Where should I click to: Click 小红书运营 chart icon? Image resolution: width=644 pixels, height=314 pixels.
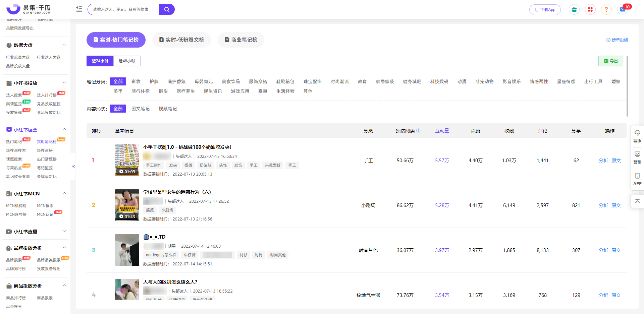point(9,130)
